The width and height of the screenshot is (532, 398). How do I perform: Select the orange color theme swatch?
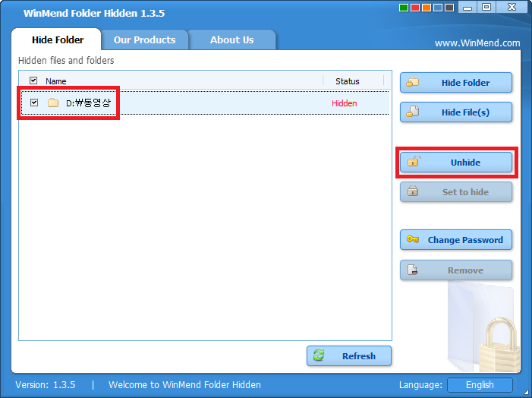point(427,8)
